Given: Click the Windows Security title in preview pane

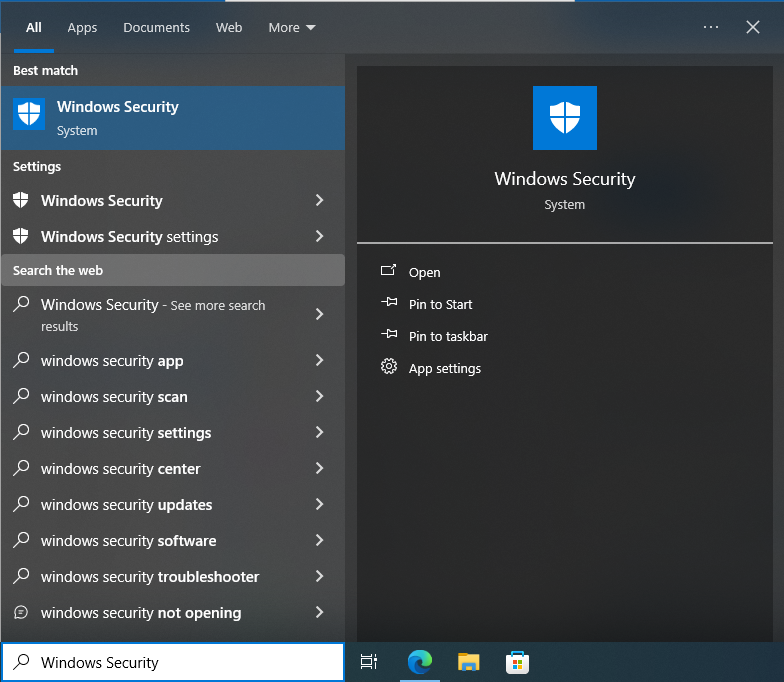Looking at the screenshot, I should coord(564,179).
